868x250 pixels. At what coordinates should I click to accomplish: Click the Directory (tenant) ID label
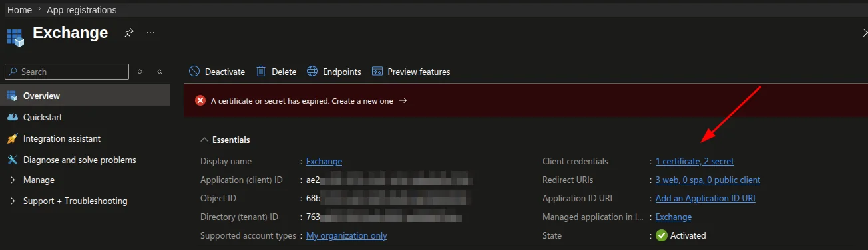point(239,217)
